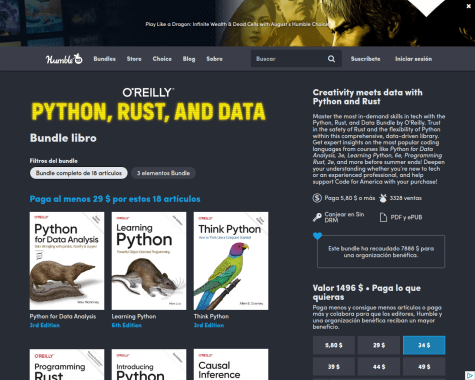Click the Bundle libro heading
This screenshot has height=380, width=475.
[x=63, y=138]
